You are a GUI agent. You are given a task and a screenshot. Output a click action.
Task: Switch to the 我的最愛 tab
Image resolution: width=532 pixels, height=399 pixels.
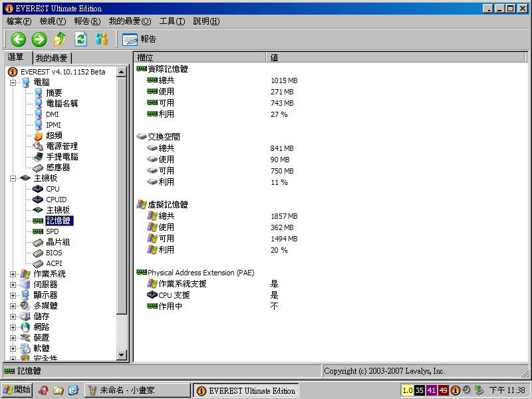pos(52,58)
